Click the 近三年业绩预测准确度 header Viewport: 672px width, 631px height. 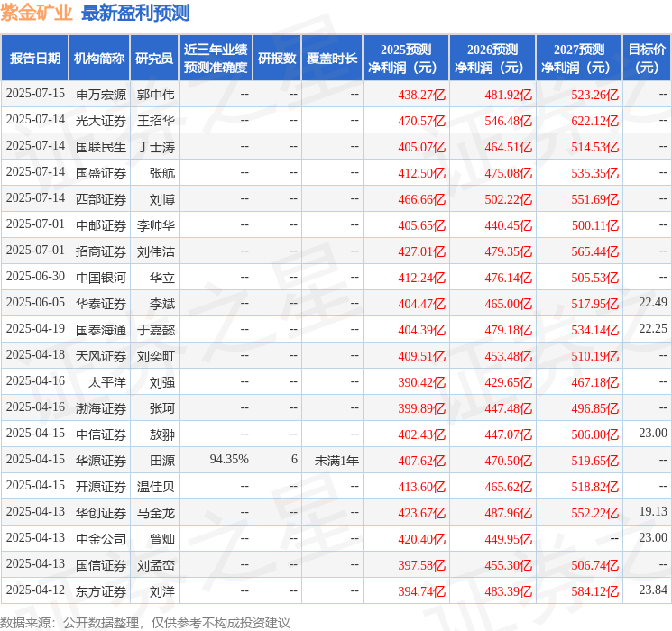216,58
